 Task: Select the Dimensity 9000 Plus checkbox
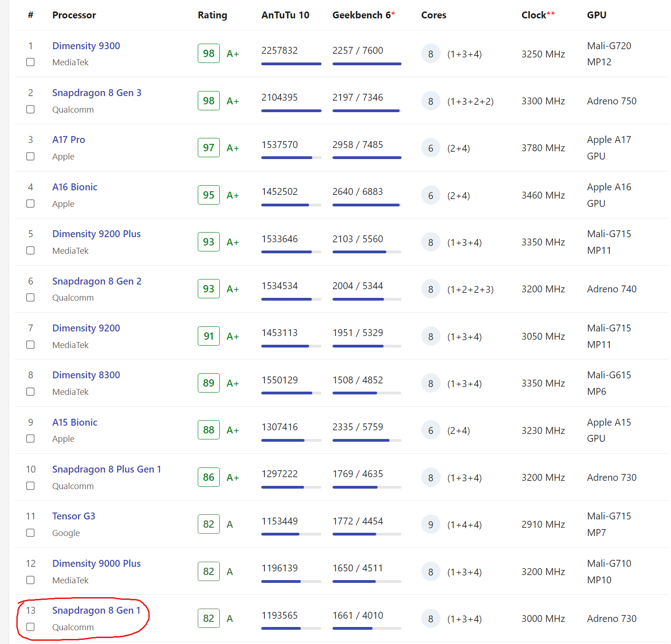click(x=30, y=580)
